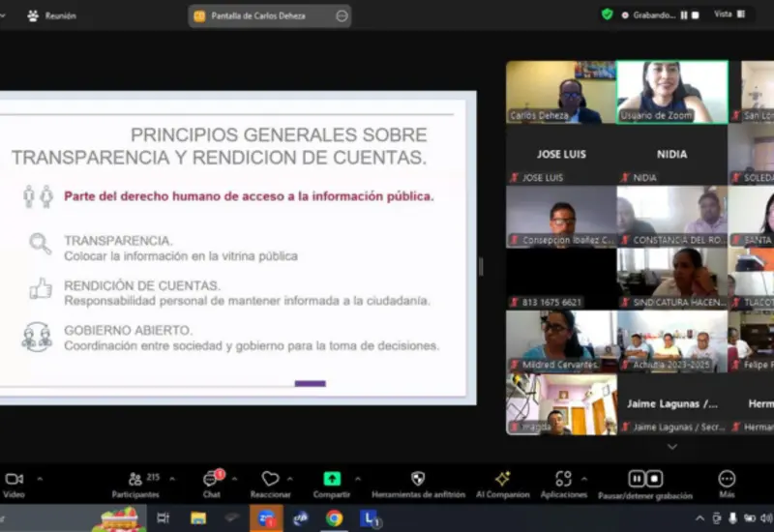The width and height of the screenshot is (774, 532).
Task: Open Task View on the taskbar
Action: [x=163, y=518]
